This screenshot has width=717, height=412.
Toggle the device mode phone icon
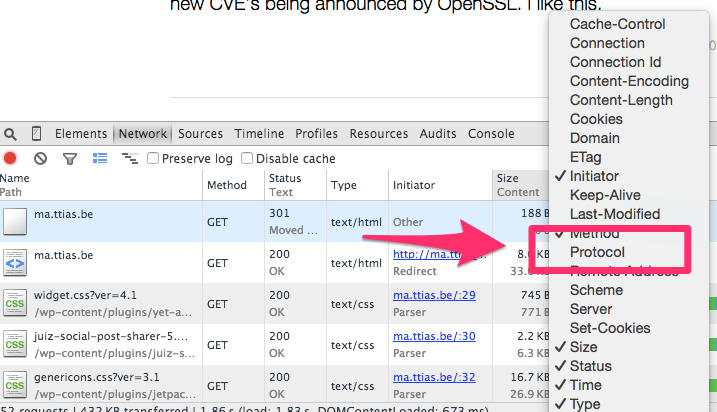point(36,134)
